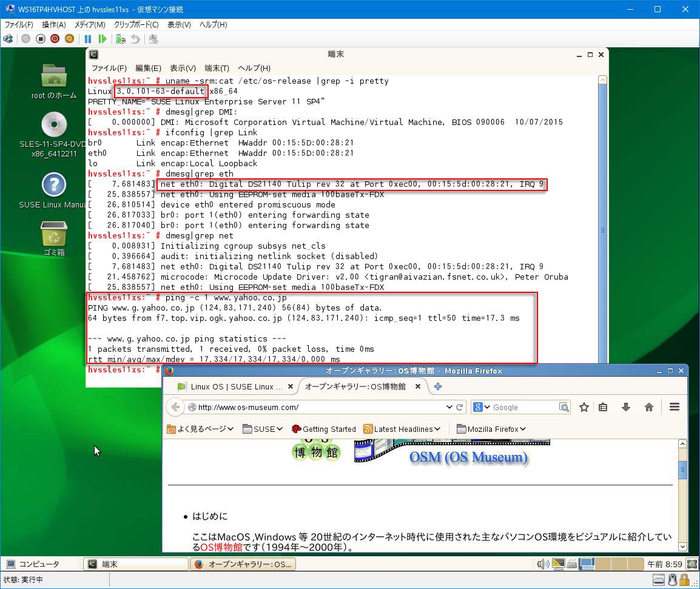Switch to Firefox taskbar button
Viewport: 700px width, 589px height.
click(x=243, y=564)
